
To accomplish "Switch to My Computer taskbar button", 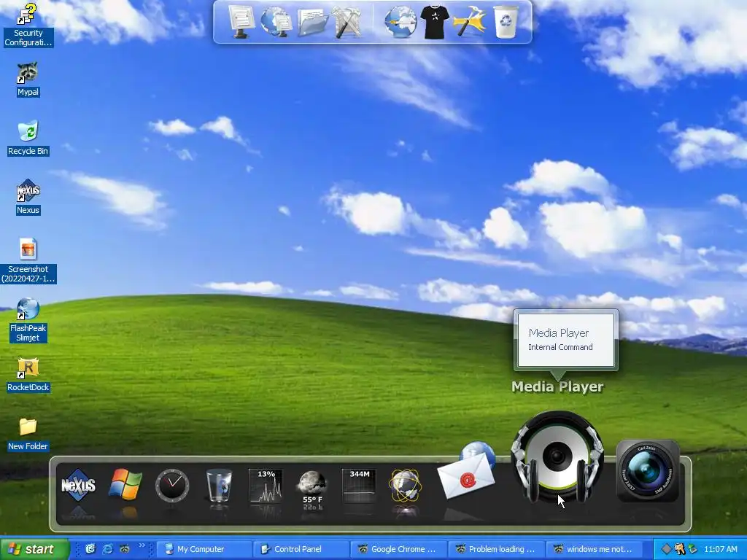I will coord(204,549).
